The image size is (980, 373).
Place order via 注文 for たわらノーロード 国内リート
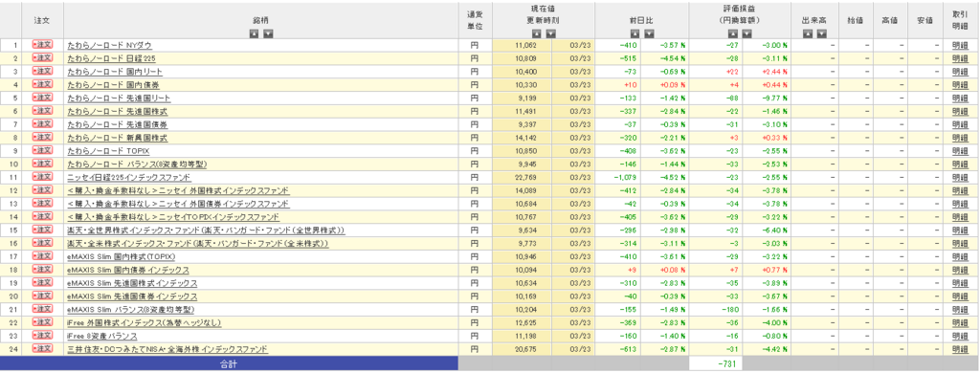(x=42, y=71)
